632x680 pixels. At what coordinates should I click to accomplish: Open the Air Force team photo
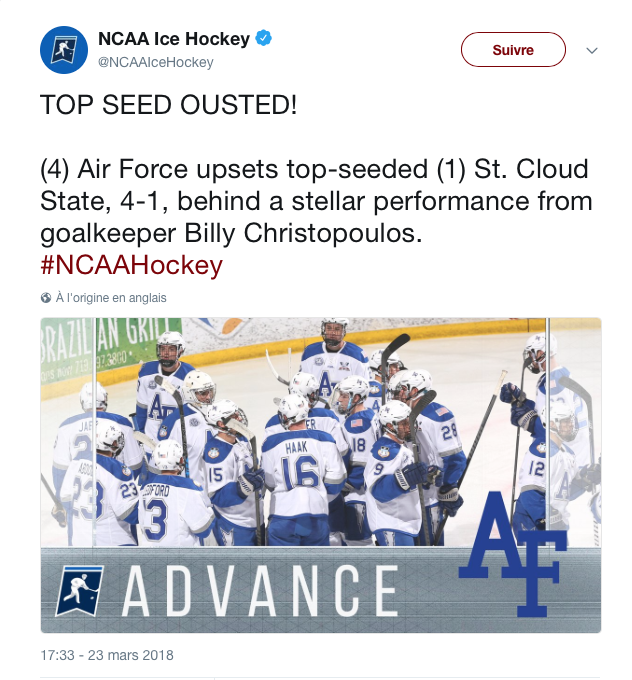click(321, 475)
